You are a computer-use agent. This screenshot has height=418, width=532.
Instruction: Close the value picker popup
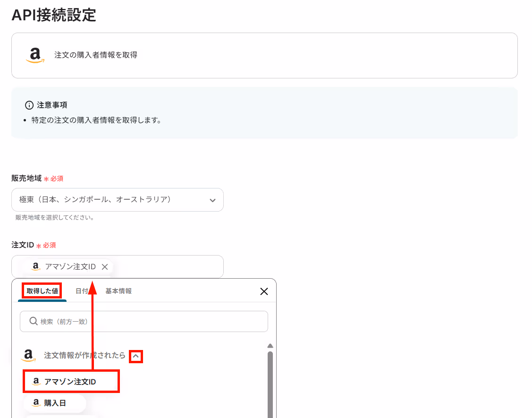[x=264, y=291]
